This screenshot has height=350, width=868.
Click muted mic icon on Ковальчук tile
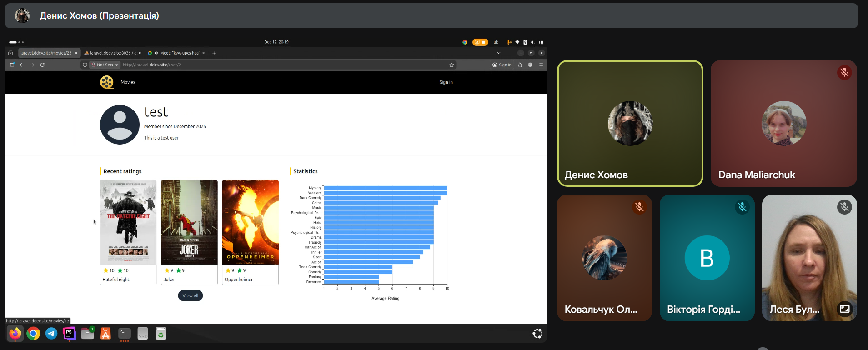tap(639, 207)
